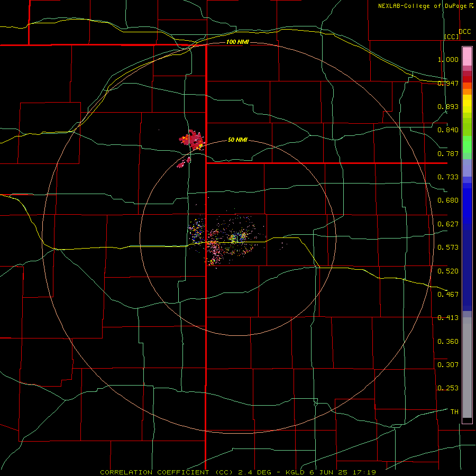Click the 0.947 value on color scale
This screenshot has width=476, height=476.
click(448, 83)
